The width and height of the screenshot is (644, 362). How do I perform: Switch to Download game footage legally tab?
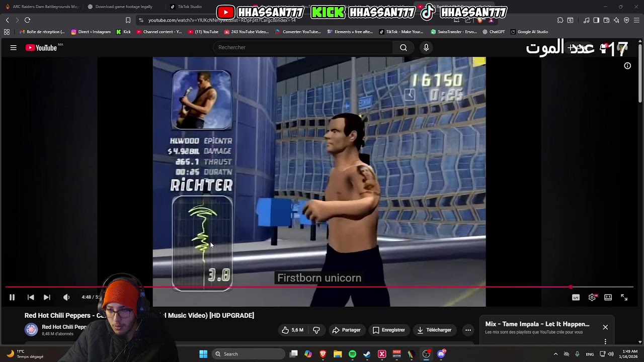click(123, 7)
